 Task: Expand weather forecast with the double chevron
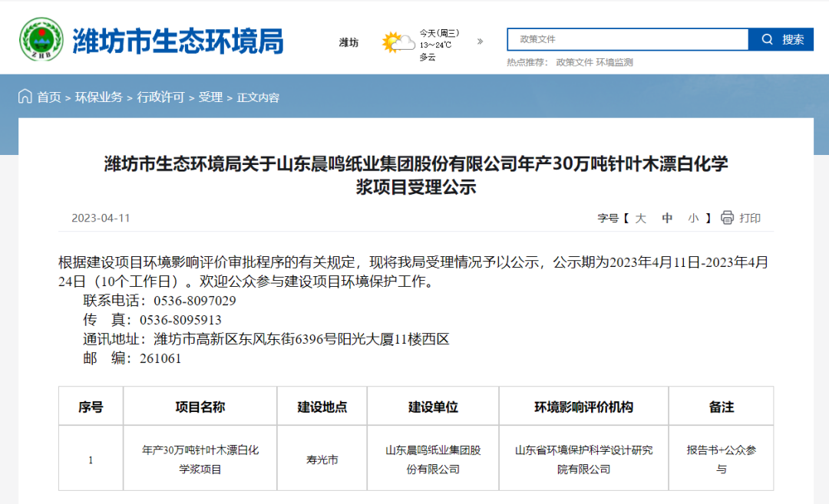click(481, 41)
